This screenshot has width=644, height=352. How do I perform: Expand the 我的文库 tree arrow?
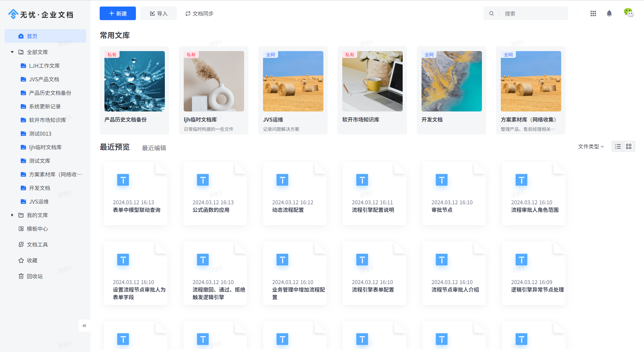click(12, 215)
